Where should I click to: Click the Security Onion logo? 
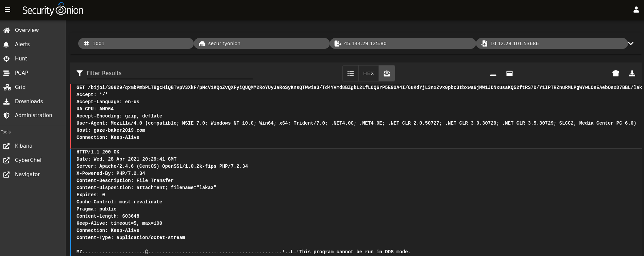(53, 10)
